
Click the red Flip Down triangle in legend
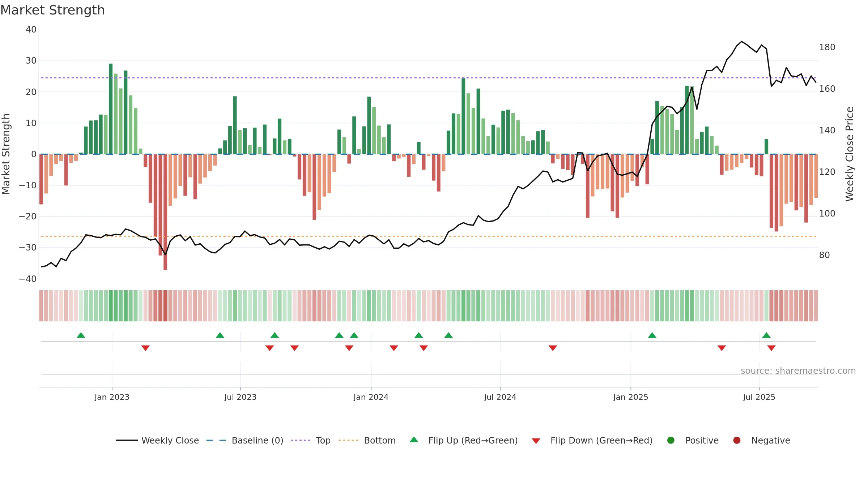click(x=536, y=441)
